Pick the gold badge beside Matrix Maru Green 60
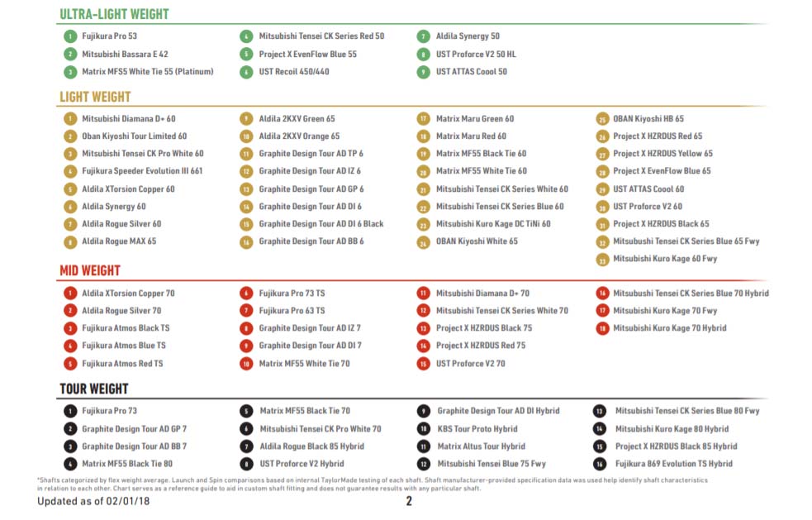Screen dimensions: 812x520 [424, 119]
